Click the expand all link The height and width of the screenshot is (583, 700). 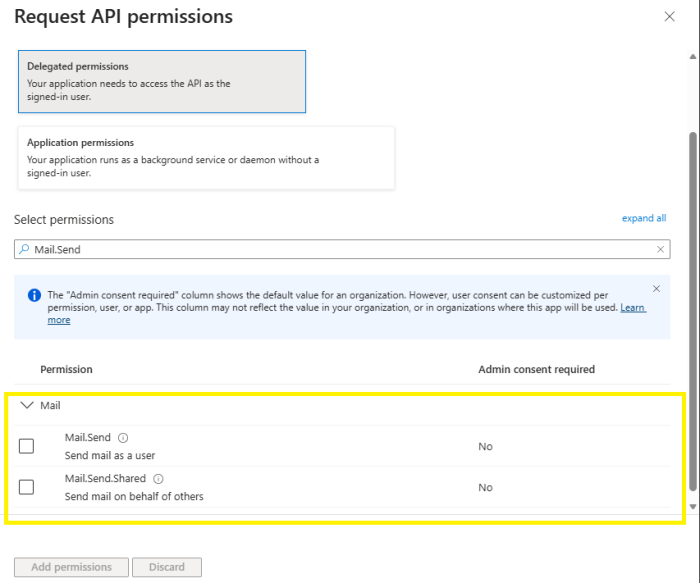coord(643,218)
